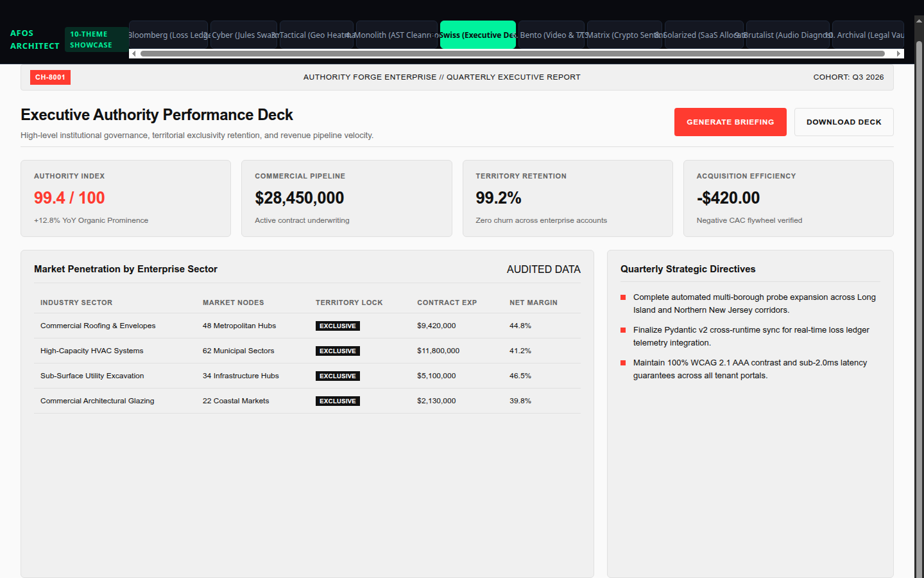Click the 48 Metropolitan Hubs cell

tap(239, 326)
